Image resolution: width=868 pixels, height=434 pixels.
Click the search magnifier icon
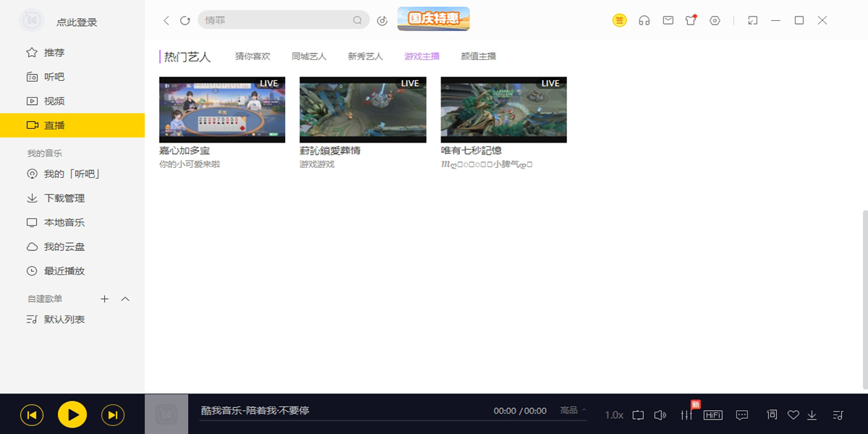(357, 20)
